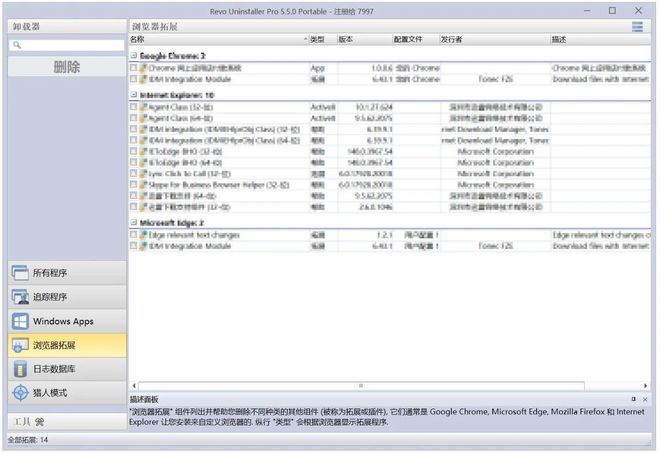The image size is (660, 453).
Task: Sort by the 描述 column header
Action: click(x=600, y=40)
